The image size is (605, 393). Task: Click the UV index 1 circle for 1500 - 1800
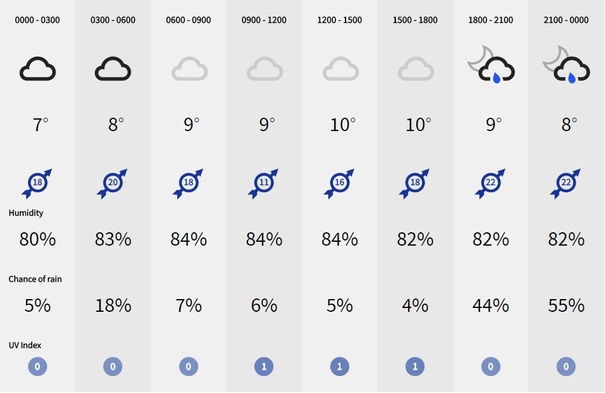(415, 366)
